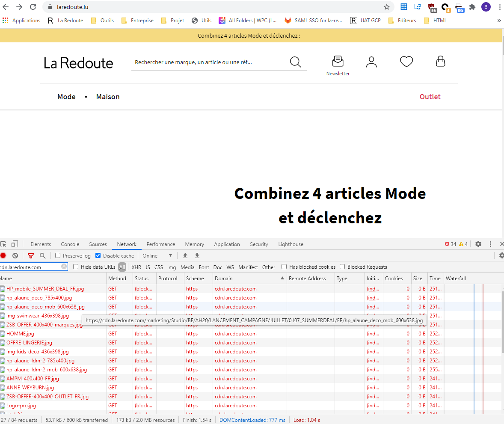504x424 pixels.
Task: Toggle the device toolbar icon
Action: 15,244
